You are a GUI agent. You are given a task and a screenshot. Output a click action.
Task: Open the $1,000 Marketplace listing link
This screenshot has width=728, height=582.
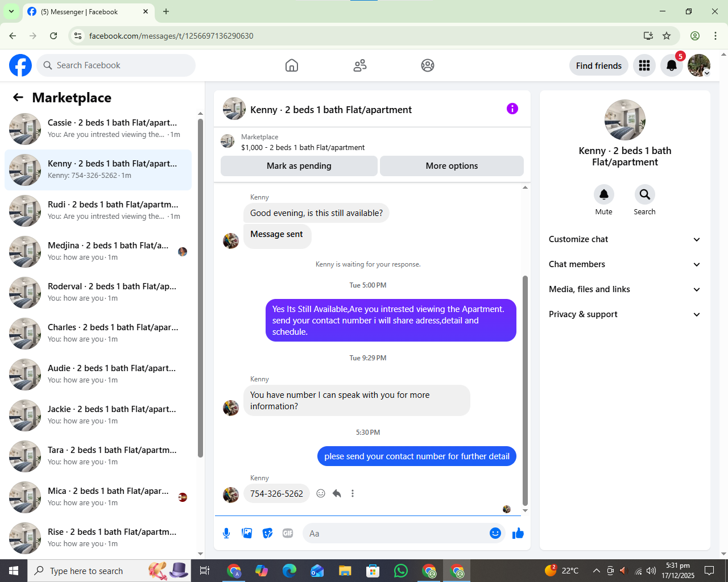coord(303,147)
